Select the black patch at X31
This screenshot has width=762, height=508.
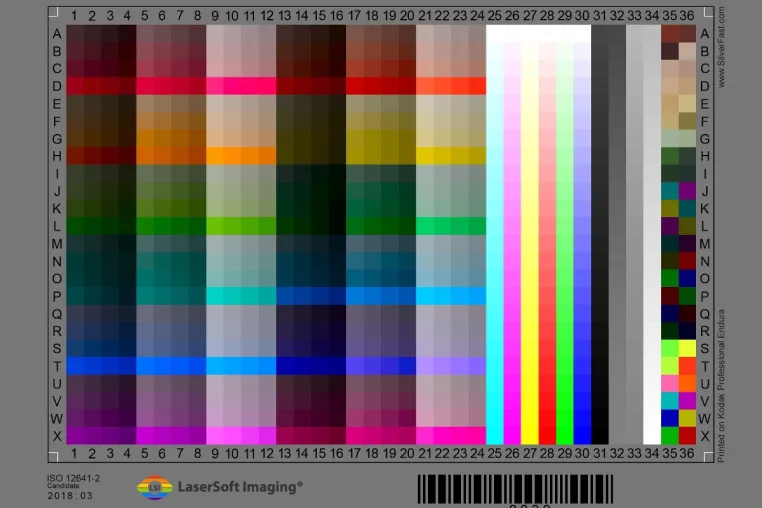click(x=600, y=436)
